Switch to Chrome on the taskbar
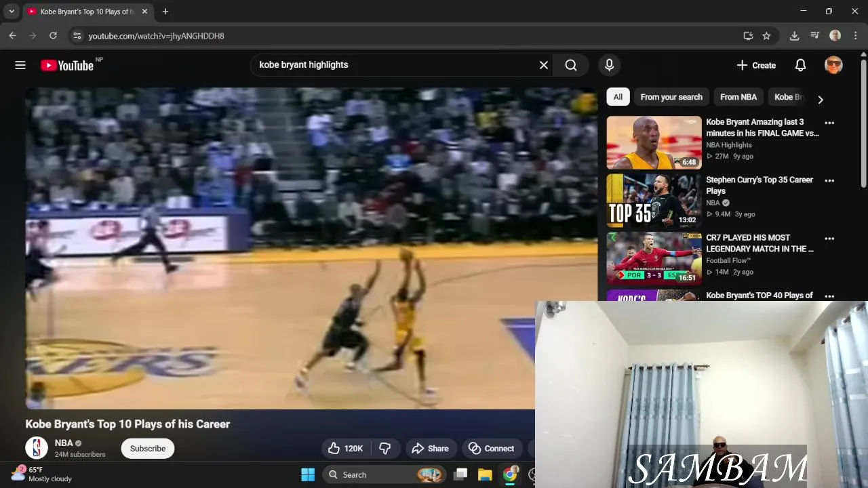This screenshot has width=868, height=488. coord(510,474)
